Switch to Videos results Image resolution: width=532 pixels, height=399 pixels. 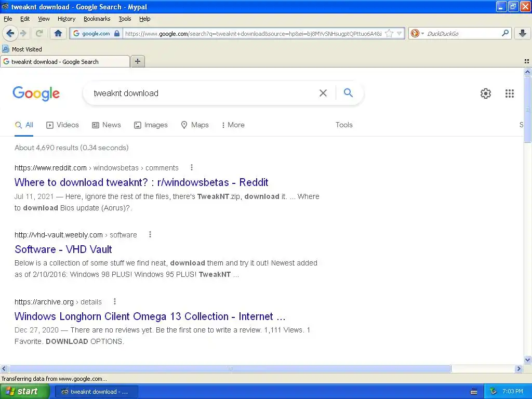pos(62,125)
